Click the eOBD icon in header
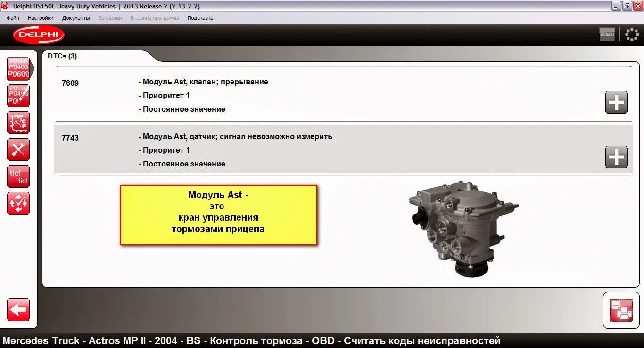This screenshot has width=644, height=348. pos(607,34)
